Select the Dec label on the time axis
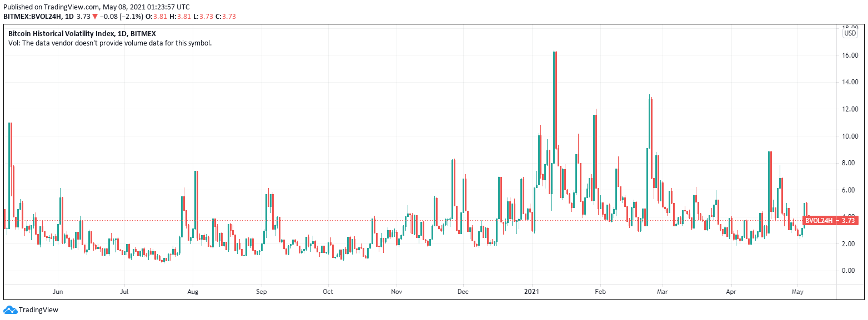The width and height of the screenshot is (868, 320). tap(463, 291)
